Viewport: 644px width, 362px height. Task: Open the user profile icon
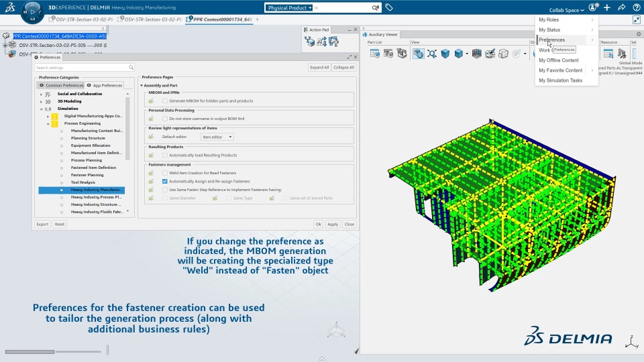[x=594, y=7]
